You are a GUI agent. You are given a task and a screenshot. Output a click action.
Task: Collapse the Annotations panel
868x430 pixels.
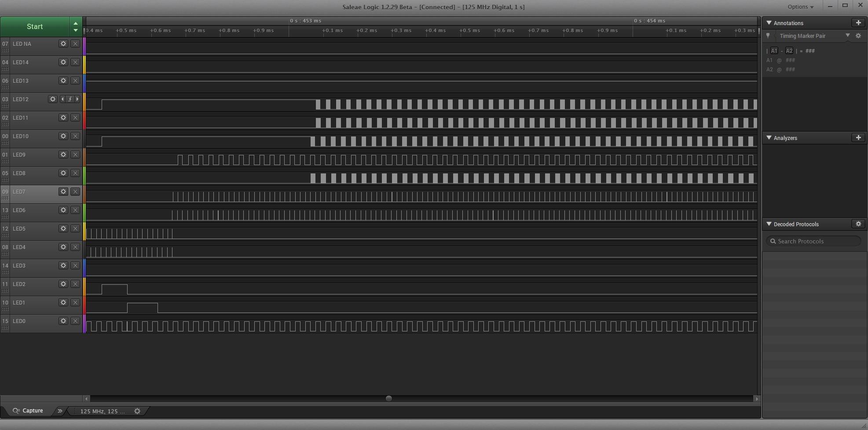(769, 23)
